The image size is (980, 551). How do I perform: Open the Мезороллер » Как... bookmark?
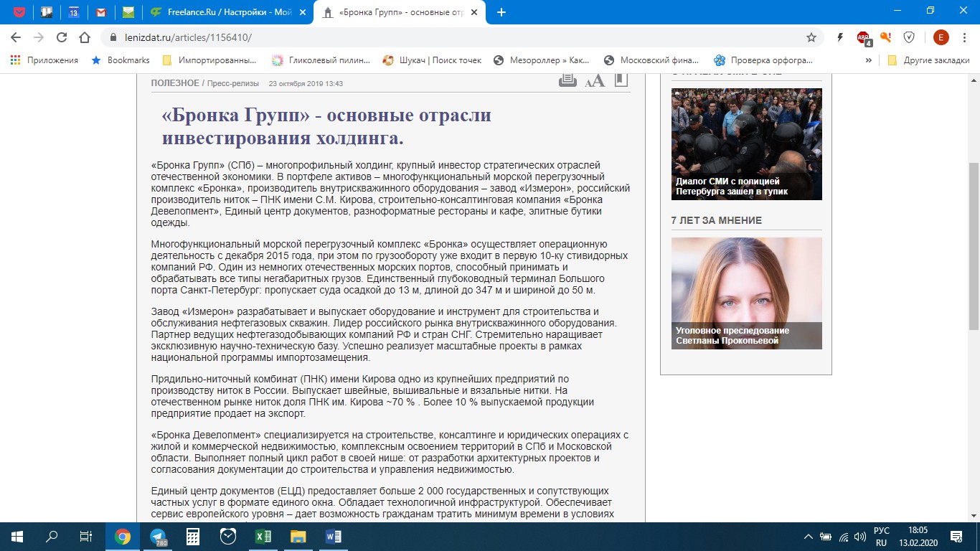click(542, 60)
